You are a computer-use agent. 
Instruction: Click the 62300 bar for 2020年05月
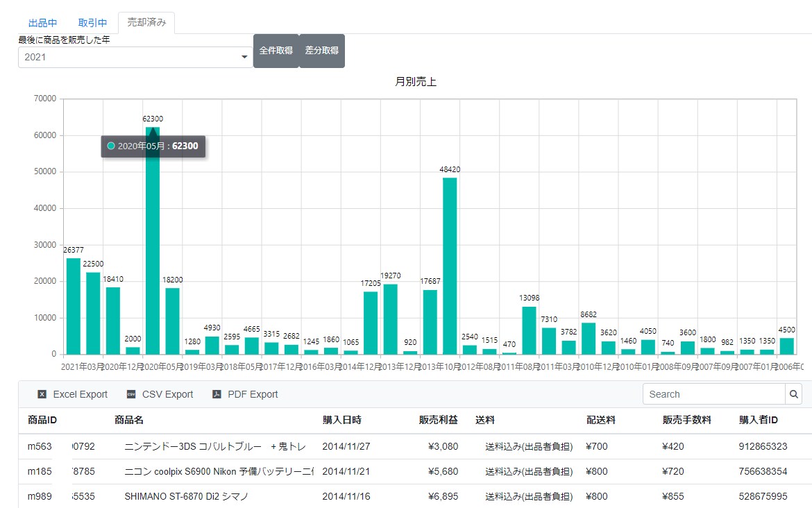pyautogui.click(x=153, y=241)
